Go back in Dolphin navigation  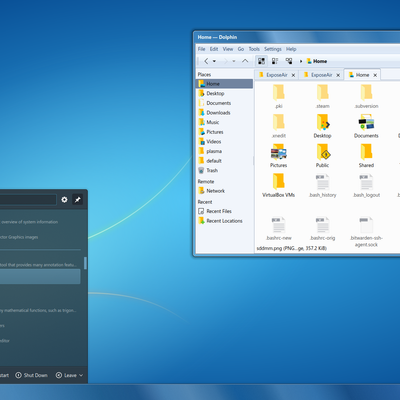[206, 61]
